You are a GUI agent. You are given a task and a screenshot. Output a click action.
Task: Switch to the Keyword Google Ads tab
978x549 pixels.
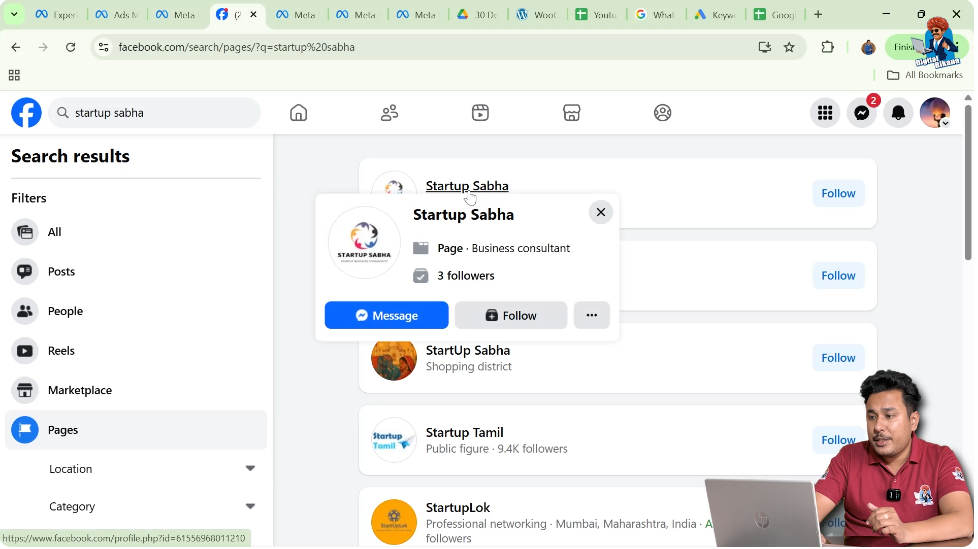[715, 14]
